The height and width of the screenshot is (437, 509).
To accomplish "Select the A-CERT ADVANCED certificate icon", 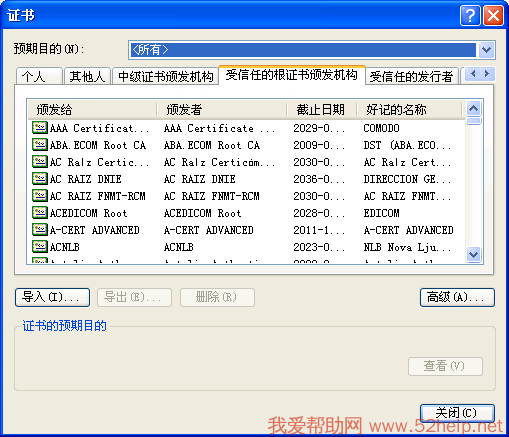I will coord(40,230).
